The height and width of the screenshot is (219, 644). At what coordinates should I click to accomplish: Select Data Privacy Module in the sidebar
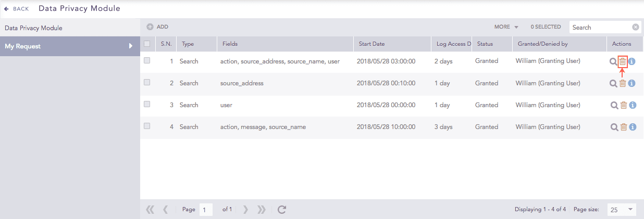pyautogui.click(x=70, y=28)
